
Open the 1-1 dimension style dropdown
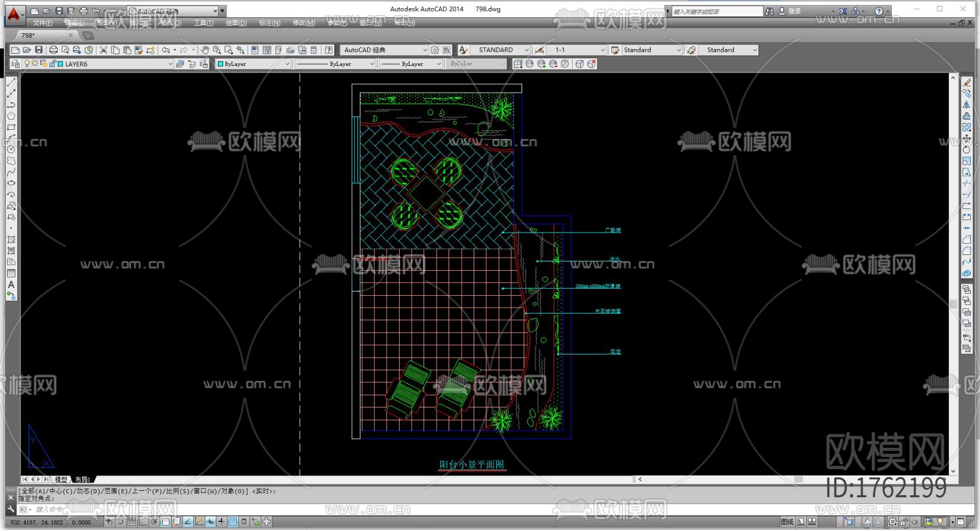(602, 50)
